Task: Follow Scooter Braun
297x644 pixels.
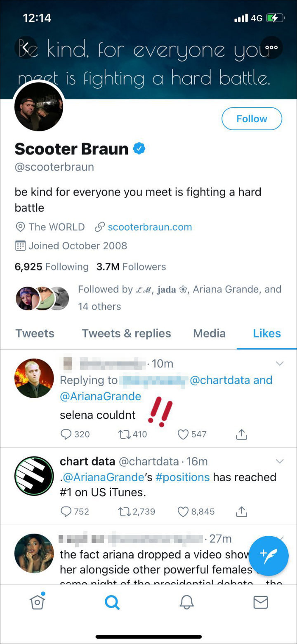Action: pos(252,119)
